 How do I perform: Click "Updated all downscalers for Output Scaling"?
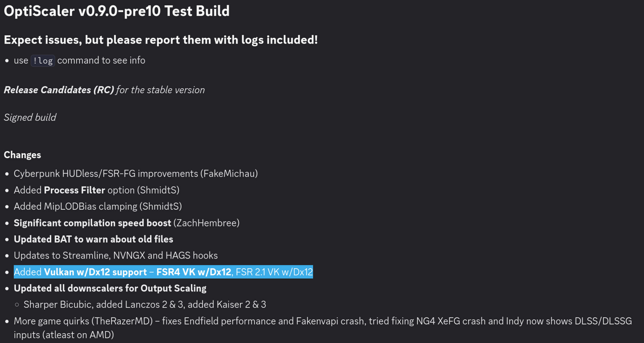pyautogui.click(x=110, y=288)
